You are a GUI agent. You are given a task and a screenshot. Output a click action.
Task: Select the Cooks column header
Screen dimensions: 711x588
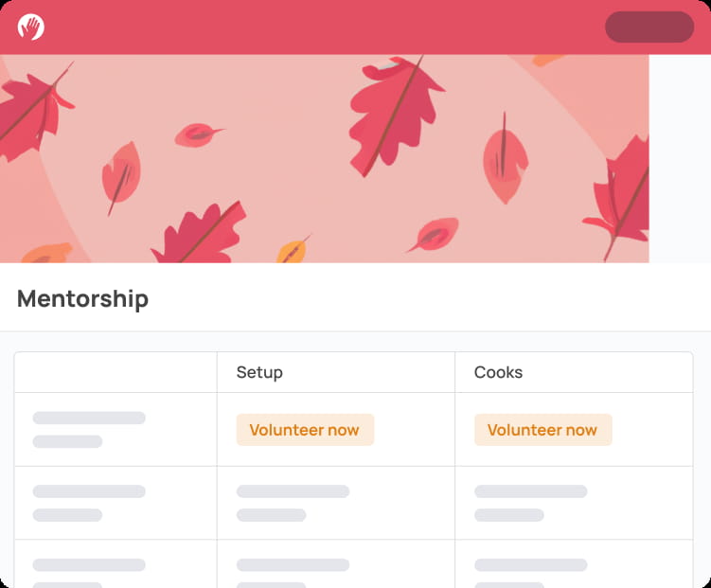[498, 372]
